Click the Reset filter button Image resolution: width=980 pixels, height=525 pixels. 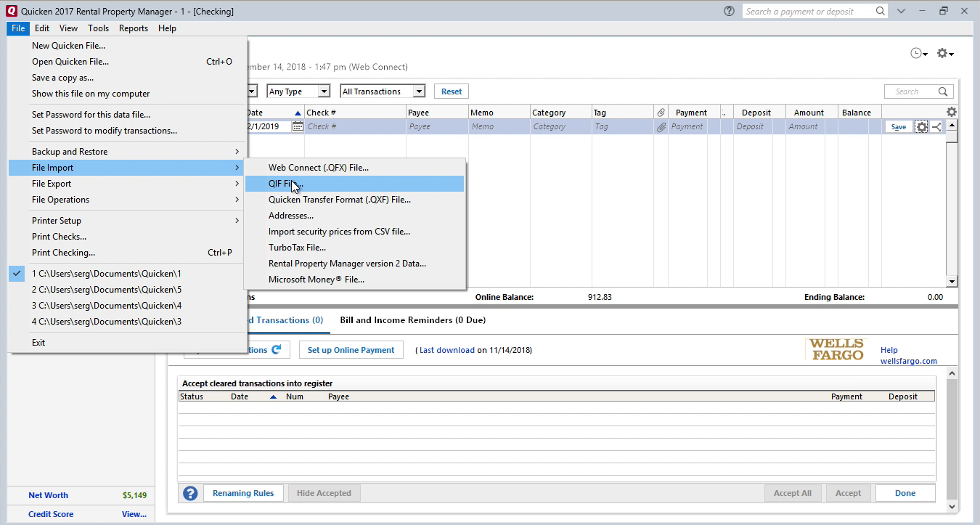tap(452, 91)
